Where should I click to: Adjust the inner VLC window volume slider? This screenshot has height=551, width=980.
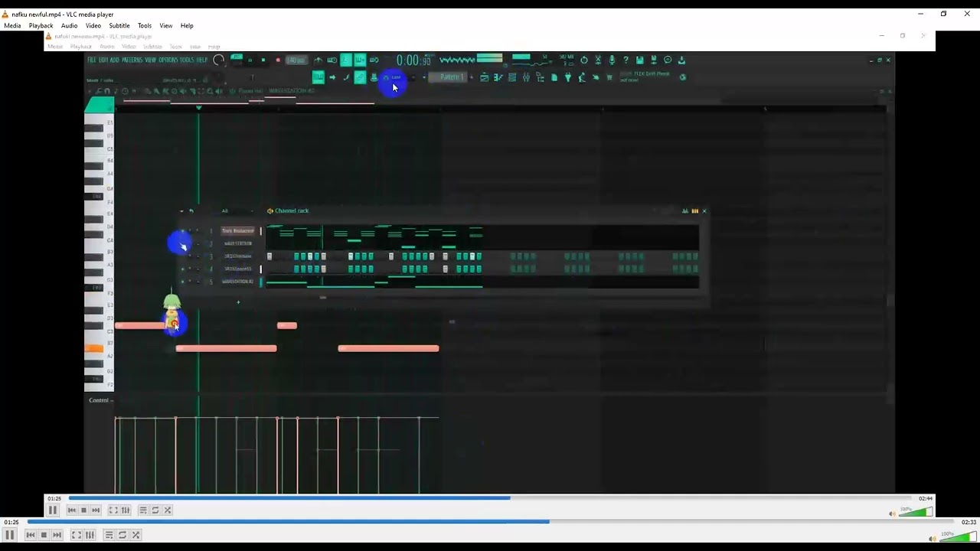coord(916,511)
